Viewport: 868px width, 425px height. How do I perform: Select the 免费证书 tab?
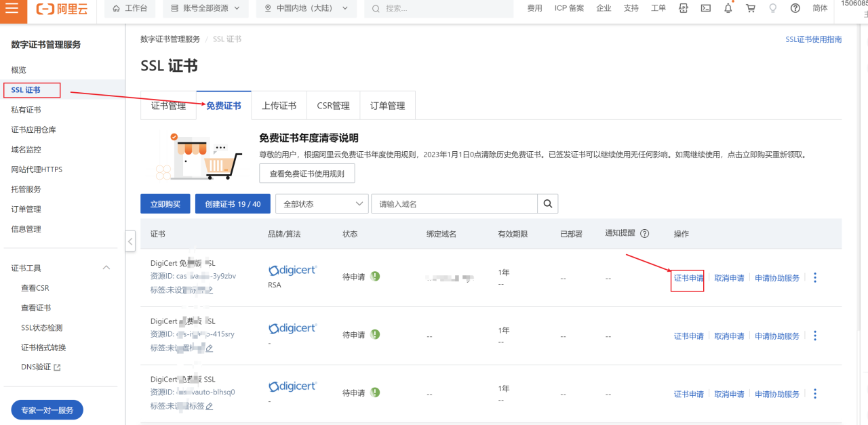(224, 106)
